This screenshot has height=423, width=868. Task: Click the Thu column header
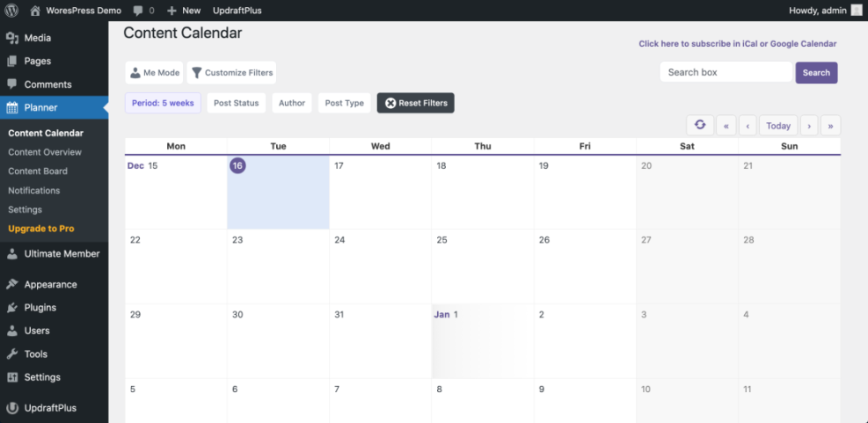click(x=483, y=146)
